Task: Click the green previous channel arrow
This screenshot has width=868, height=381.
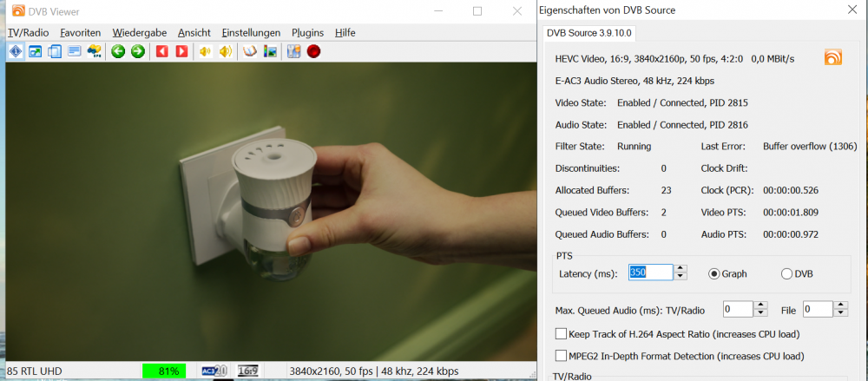Action: (x=118, y=51)
